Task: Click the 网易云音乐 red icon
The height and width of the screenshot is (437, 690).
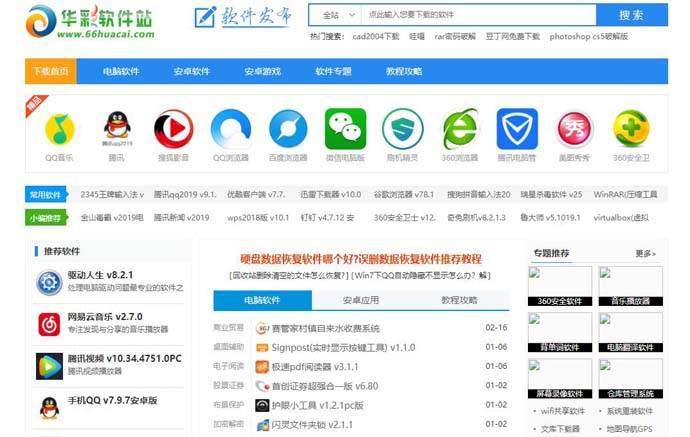Action: [x=49, y=324]
